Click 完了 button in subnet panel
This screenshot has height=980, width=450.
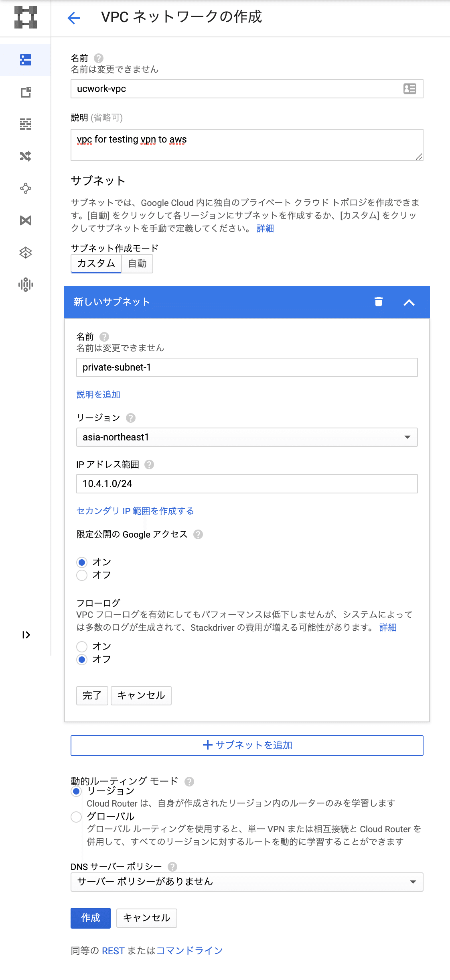92,696
